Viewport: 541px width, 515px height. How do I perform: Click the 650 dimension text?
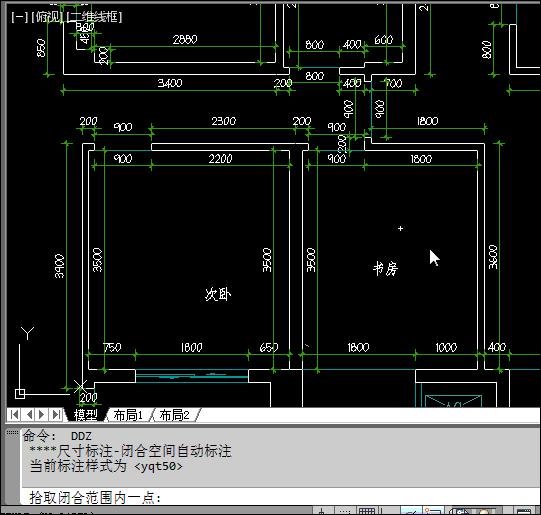tap(268, 347)
